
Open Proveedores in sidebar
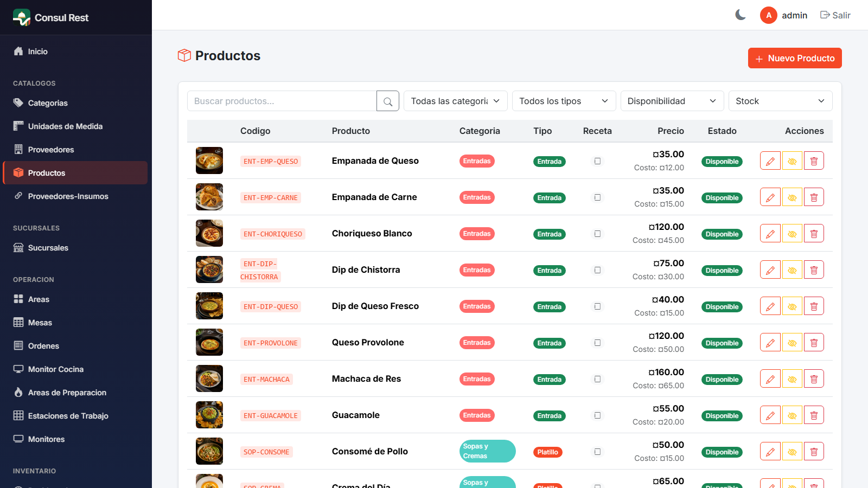[x=76, y=150]
